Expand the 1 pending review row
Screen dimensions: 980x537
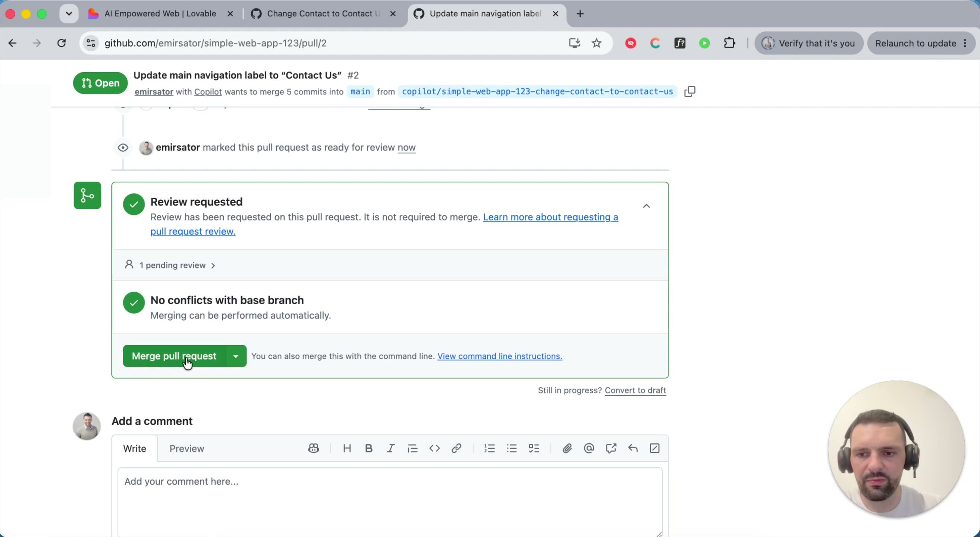point(390,265)
